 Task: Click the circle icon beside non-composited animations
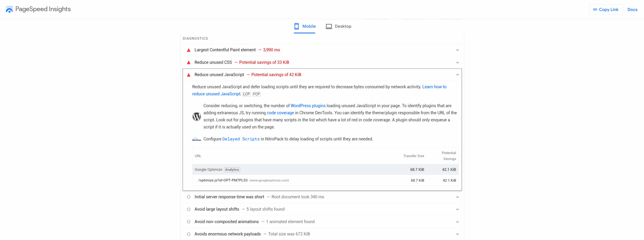point(189,222)
